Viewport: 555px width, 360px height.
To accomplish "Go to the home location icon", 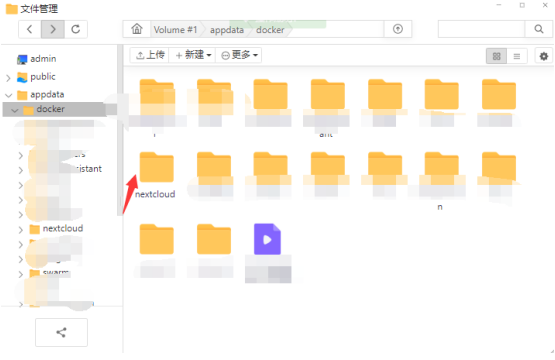I will coord(137,29).
